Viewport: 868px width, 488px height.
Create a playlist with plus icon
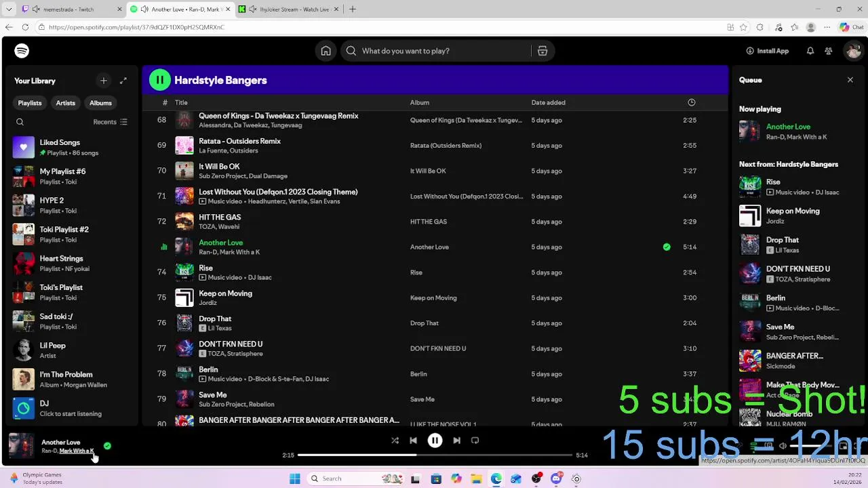104,81
